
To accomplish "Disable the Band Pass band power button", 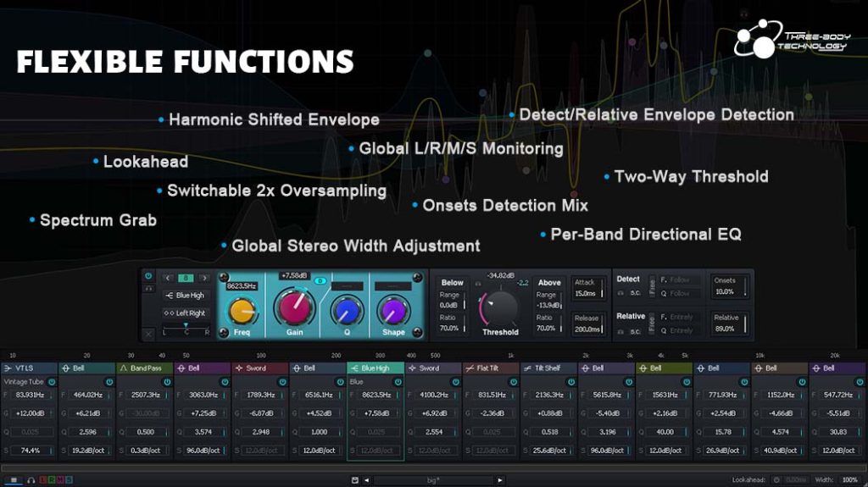I will (x=167, y=382).
